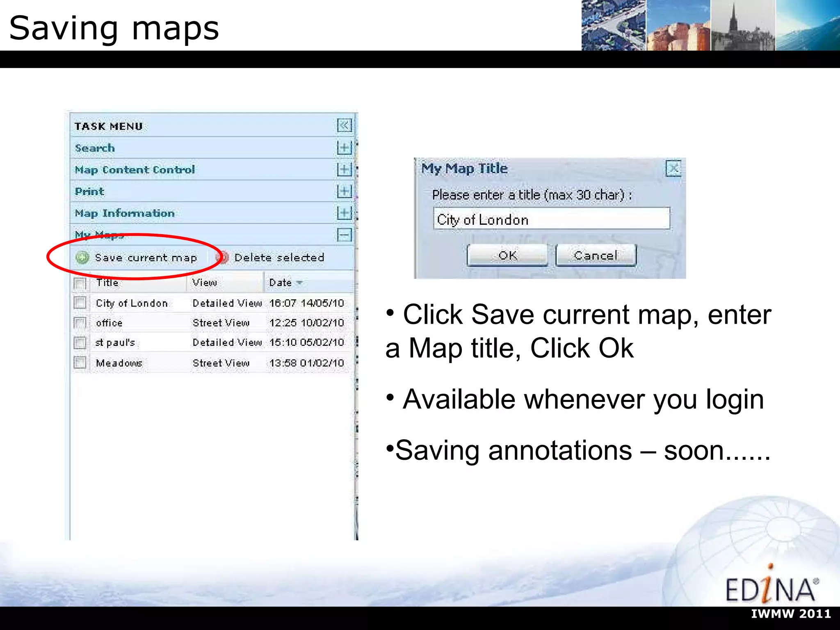Click the red Delete selected icon

point(222,258)
